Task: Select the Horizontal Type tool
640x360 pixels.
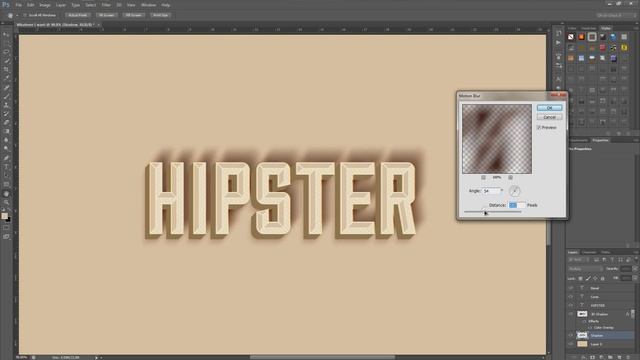Action: tap(6, 167)
